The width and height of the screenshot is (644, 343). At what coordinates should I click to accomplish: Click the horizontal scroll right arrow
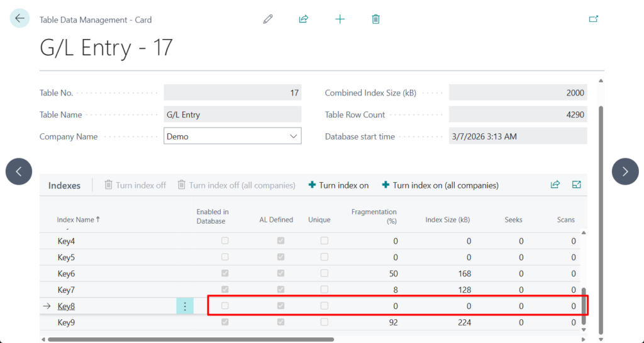[x=583, y=340]
